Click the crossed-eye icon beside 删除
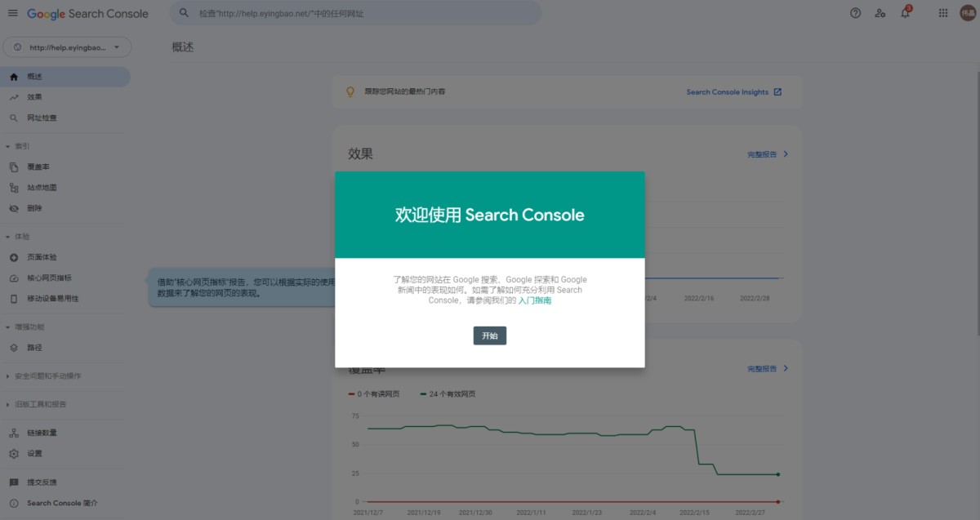The width and height of the screenshot is (980, 520). tap(14, 208)
